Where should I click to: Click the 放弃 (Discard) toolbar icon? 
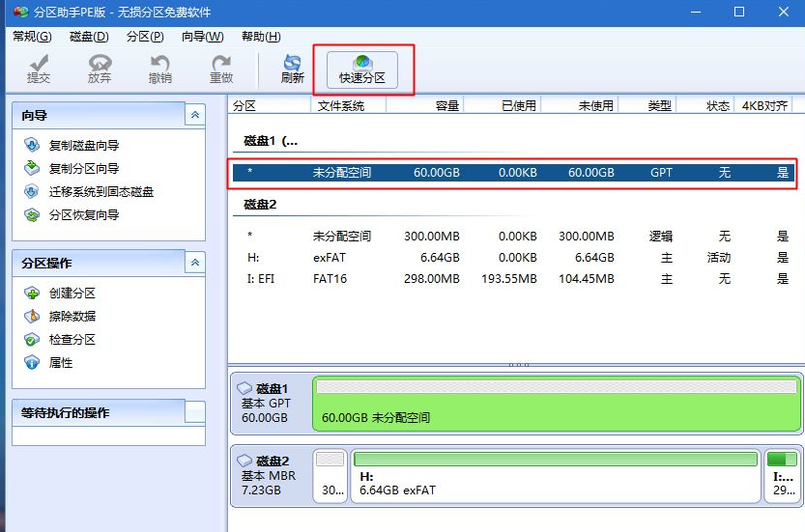click(100, 69)
